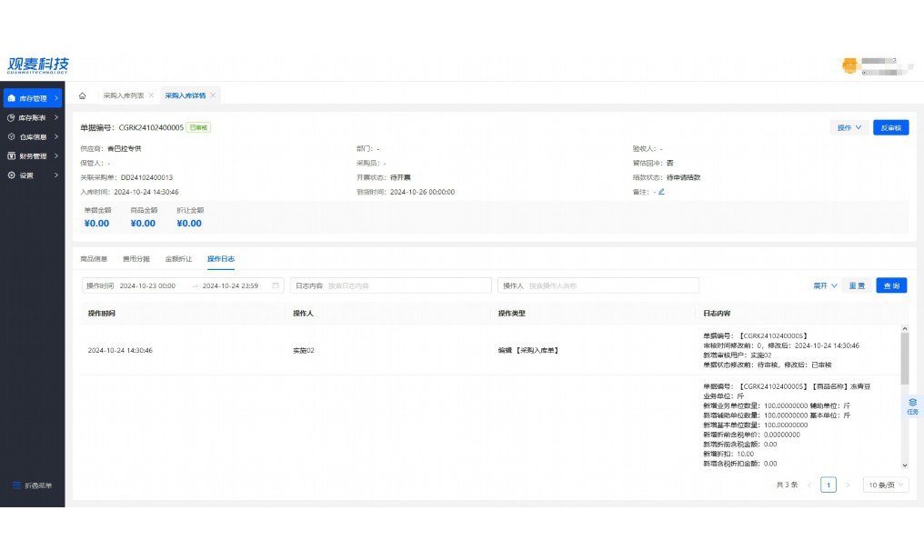Open the 操作 dropdown button

pyautogui.click(x=849, y=127)
